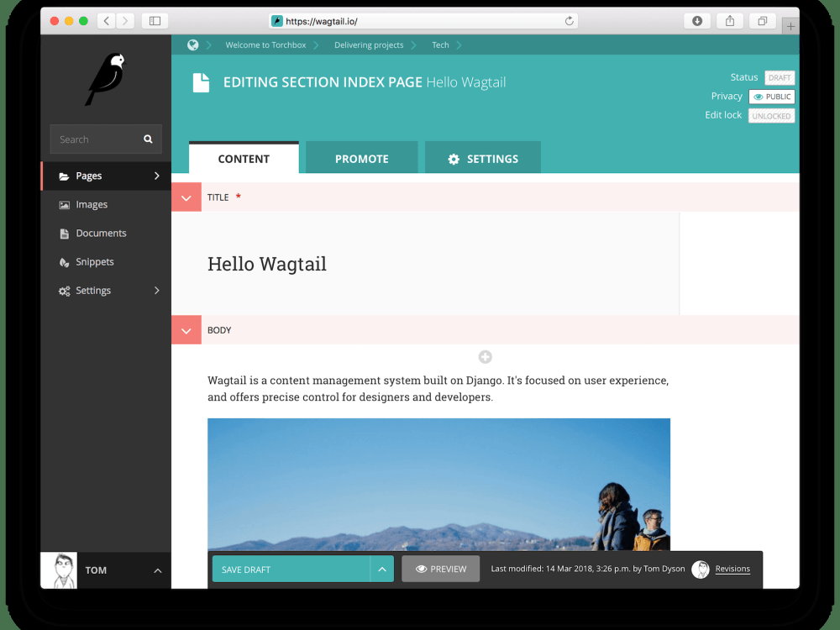Open the Tech breadcrumb item
Viewport: 840px width, 630px height.
(x=440, y=45)
